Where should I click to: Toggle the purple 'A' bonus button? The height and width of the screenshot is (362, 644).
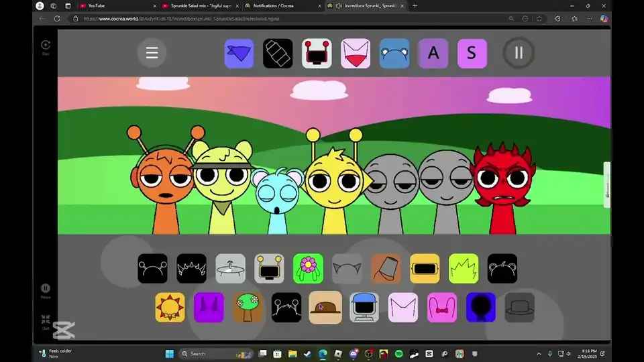point(433,53)
